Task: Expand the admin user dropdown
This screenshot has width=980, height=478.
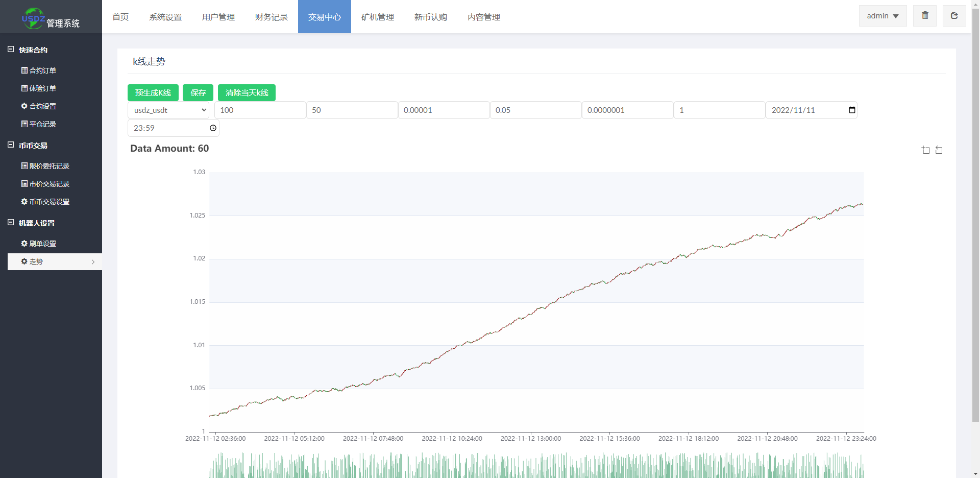Action: pos(883,16)
